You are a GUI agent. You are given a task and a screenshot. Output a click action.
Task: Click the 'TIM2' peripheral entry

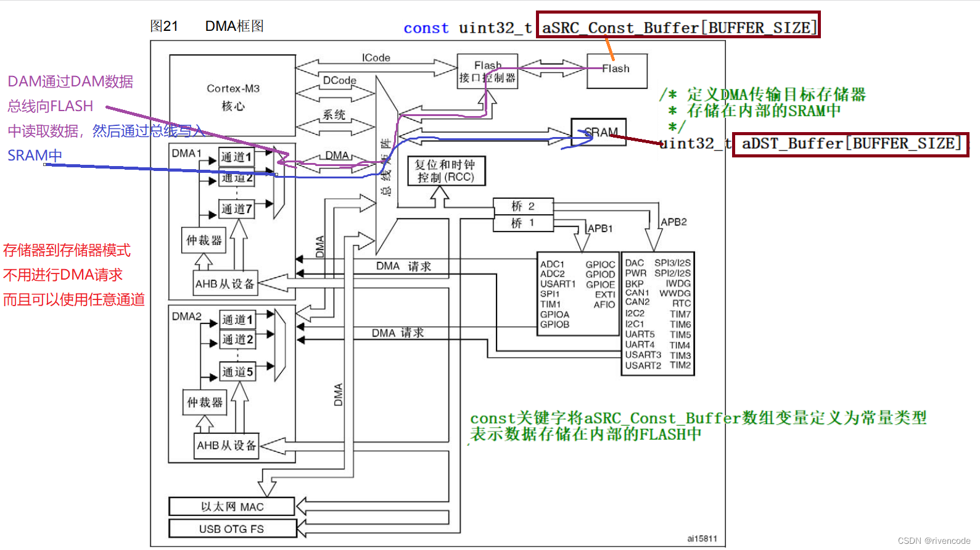coord(680,365)
